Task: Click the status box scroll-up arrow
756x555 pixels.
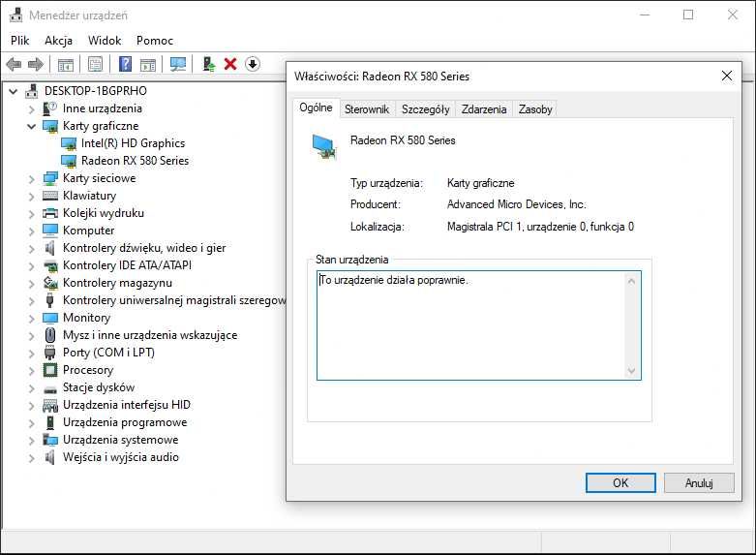Action: 631,281
